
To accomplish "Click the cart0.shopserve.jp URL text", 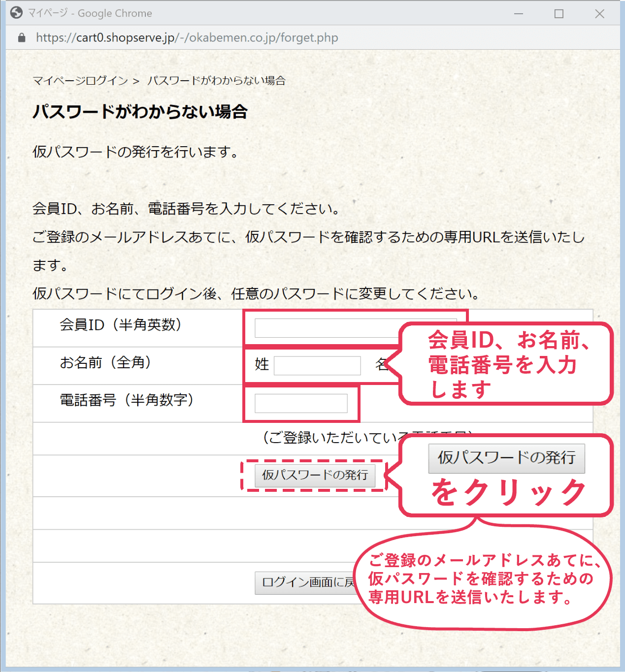I will (187, 38).
